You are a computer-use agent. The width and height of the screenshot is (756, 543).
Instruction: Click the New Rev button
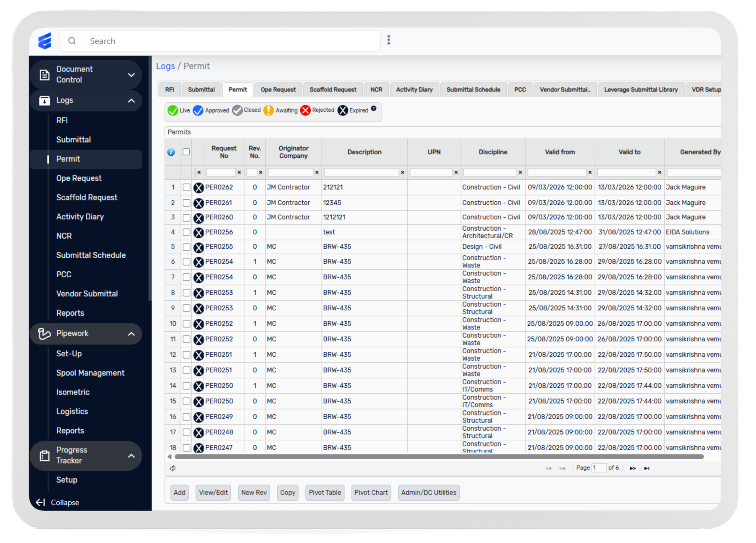tap(254, 493)
